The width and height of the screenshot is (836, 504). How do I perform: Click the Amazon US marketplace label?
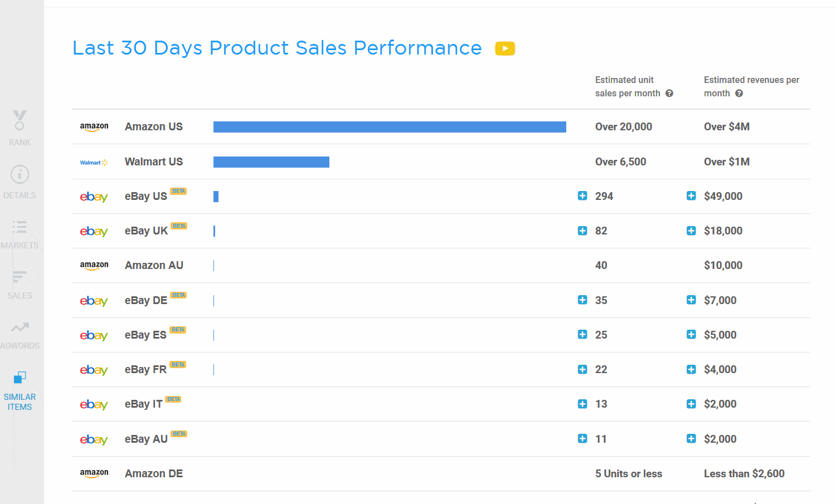(154, 126)
